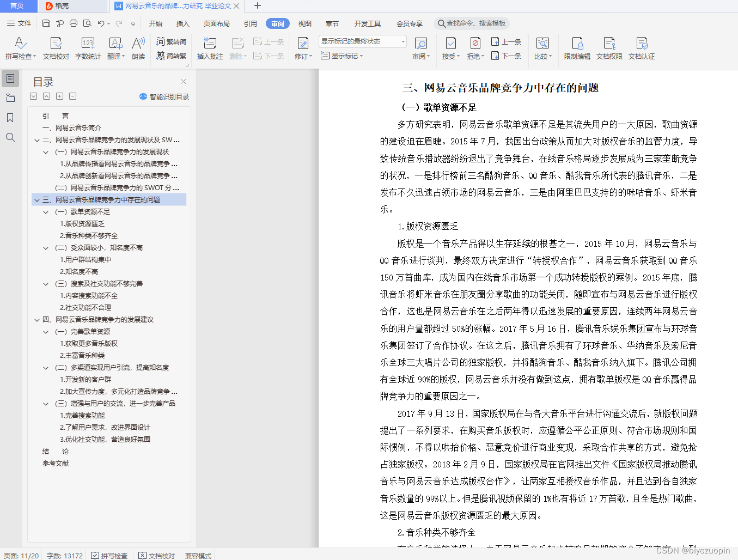The image size is (738, 560).
Task: Open document authentication
Action: [x=641, y=48]
